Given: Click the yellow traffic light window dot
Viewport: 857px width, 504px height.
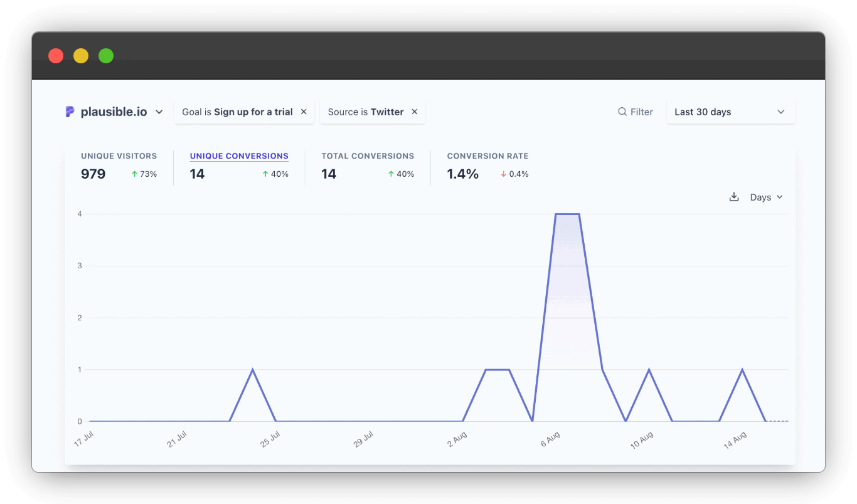Looking at the screenshot, I should coord(81,56).
